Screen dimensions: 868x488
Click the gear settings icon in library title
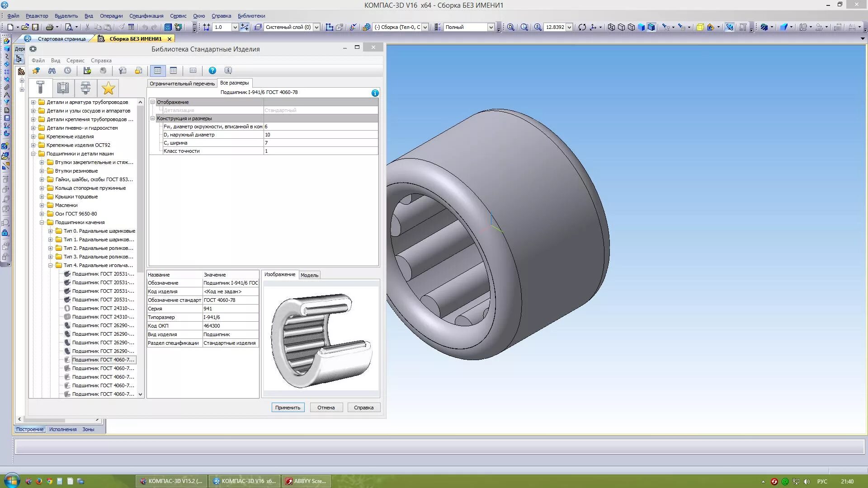tap(33, 49)
